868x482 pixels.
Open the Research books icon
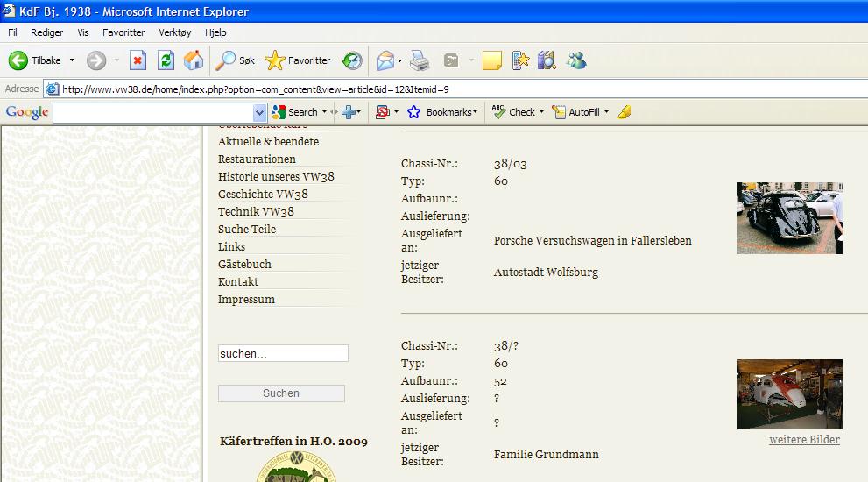tap(547, 60)
